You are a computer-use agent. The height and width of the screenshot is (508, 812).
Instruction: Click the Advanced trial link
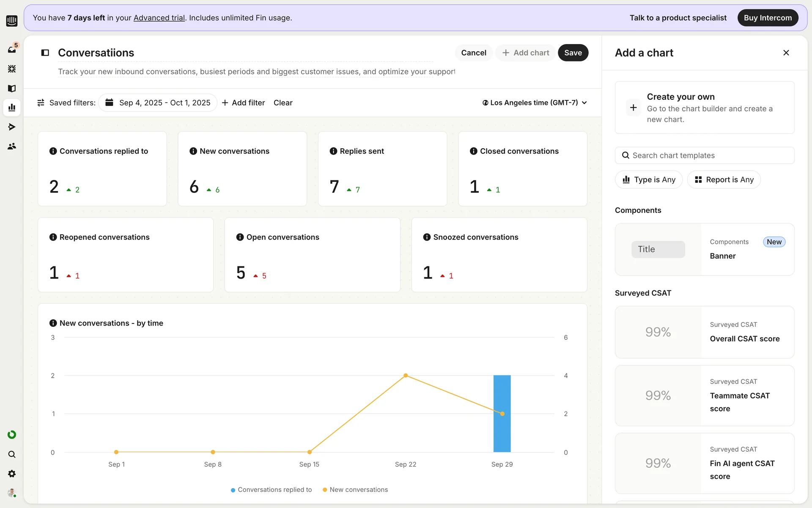click(x=159, y=18)
